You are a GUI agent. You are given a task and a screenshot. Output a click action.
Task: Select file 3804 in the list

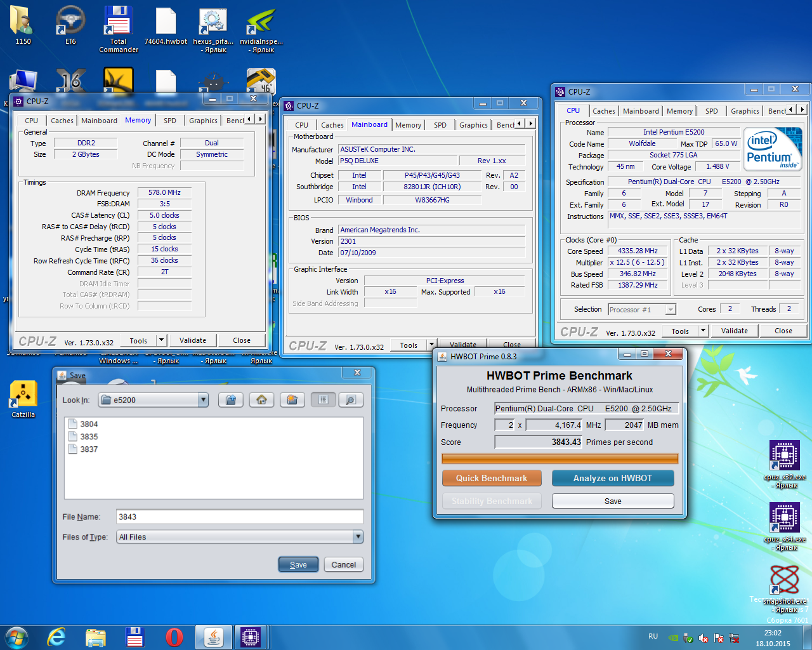pyautogui.click(x=83, y=424)
